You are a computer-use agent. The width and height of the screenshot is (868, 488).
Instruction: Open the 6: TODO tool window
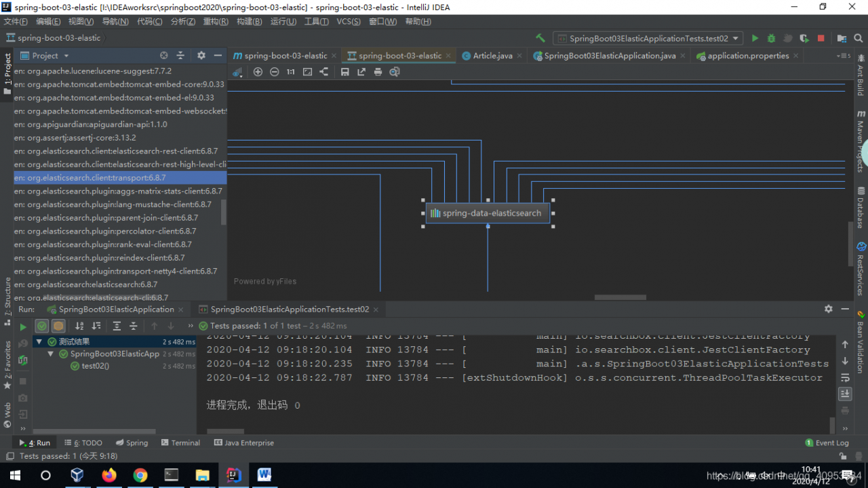(x=83, y=443)
